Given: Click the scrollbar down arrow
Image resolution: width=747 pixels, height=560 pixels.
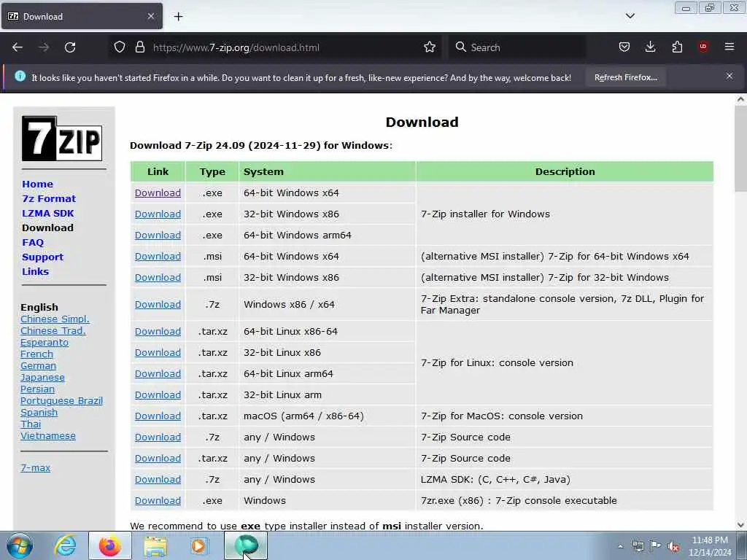Looking at the screenshot, I should (740, 525).
